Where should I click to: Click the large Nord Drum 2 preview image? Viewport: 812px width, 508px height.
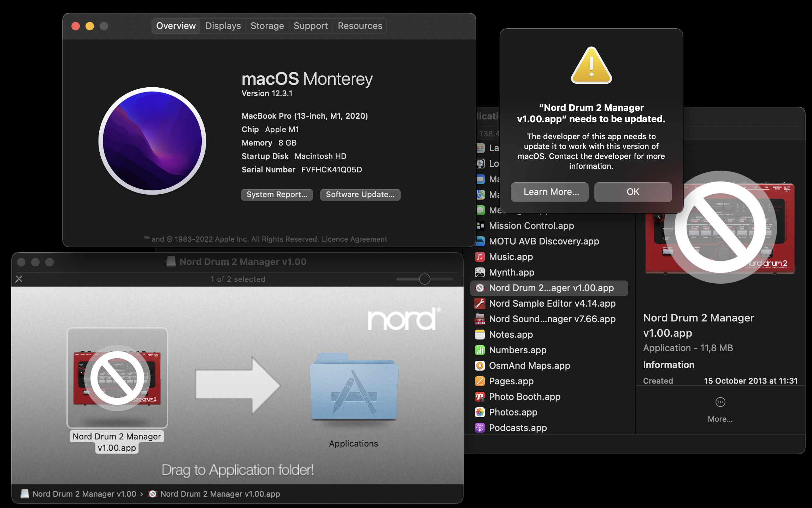pos(720,228)
